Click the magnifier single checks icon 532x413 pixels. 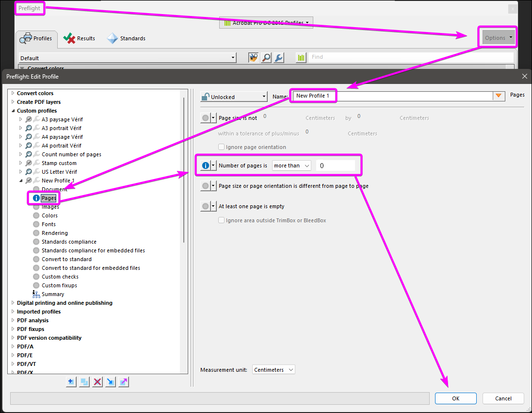pos(266,57)
